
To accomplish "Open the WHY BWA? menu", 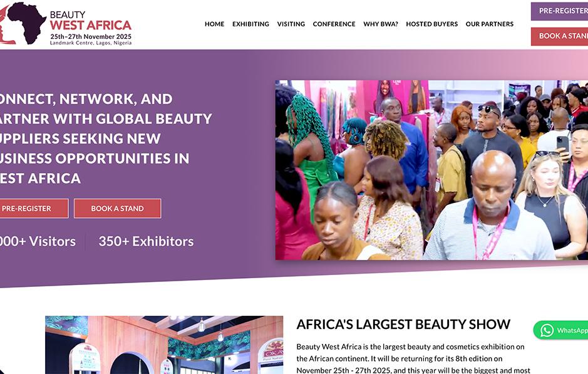I will tap(381, 24).
